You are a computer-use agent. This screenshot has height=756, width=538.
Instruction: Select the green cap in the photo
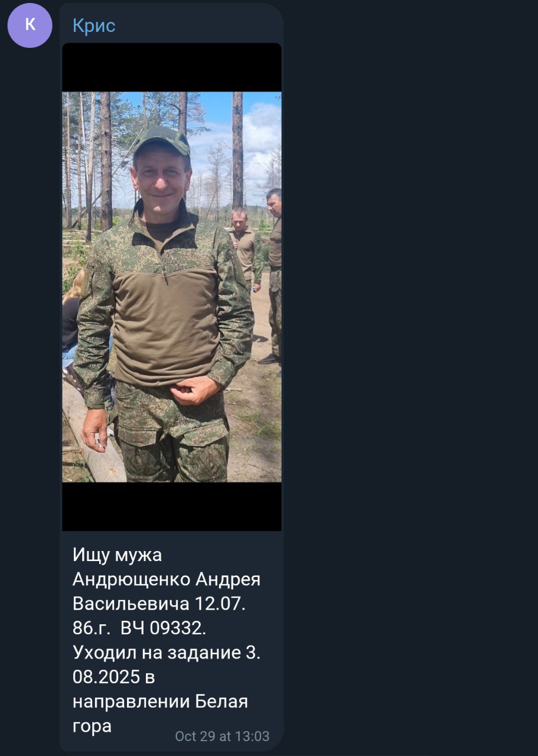(x=162, y=142)
